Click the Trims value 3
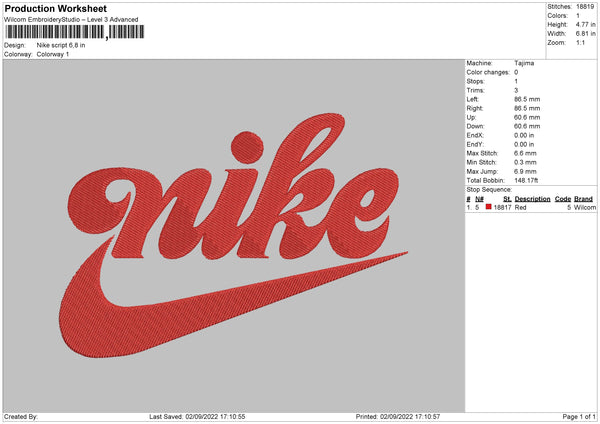Image resolution: width=600 pixels, height=424 pixels. coord(516,90)
